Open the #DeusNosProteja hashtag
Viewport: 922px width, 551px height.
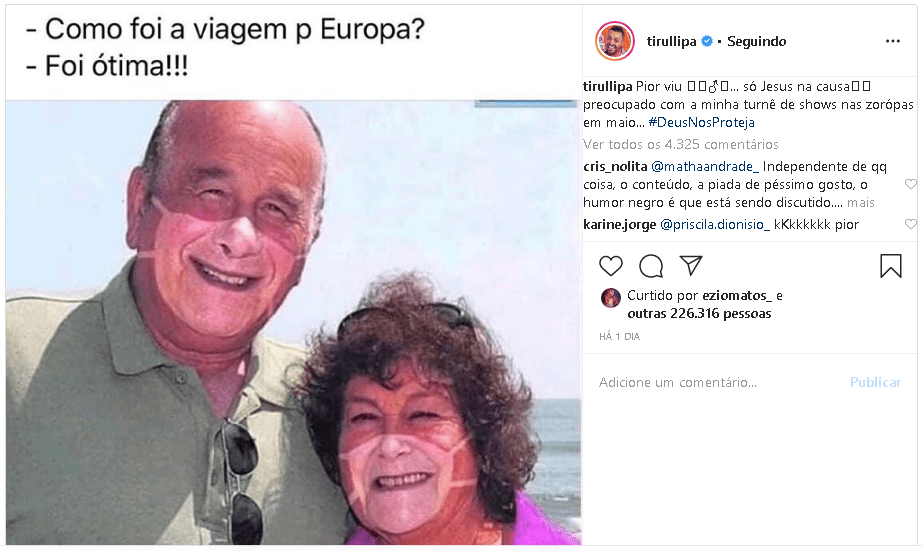point(701,122)
